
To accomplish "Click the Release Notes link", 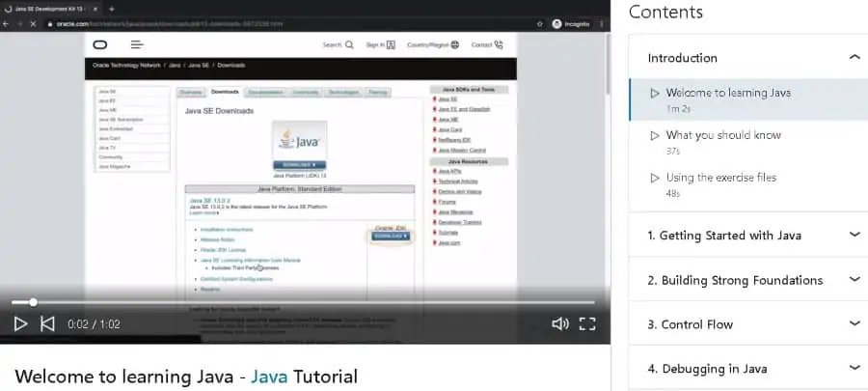I will pos(217,239).
